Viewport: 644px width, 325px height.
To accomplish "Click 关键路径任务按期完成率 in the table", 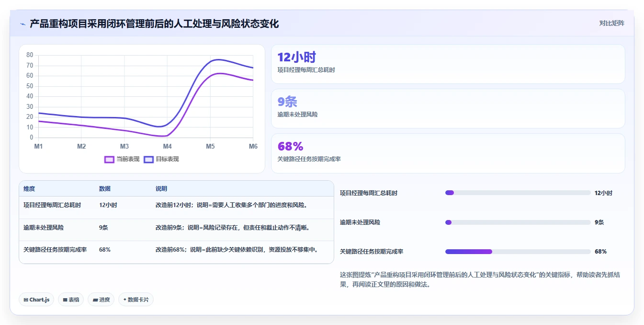I will [x=55, y=250].
